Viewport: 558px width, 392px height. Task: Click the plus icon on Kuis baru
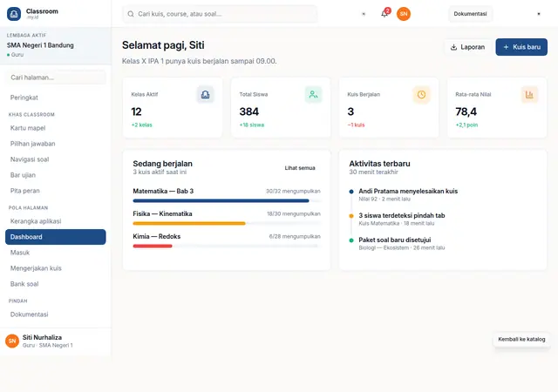pos(506,47)
